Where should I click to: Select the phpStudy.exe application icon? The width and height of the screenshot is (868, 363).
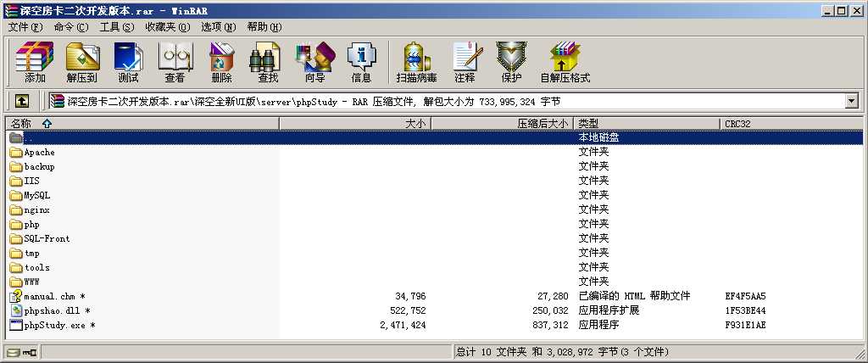pyautogui.click(x=15, y=325)
